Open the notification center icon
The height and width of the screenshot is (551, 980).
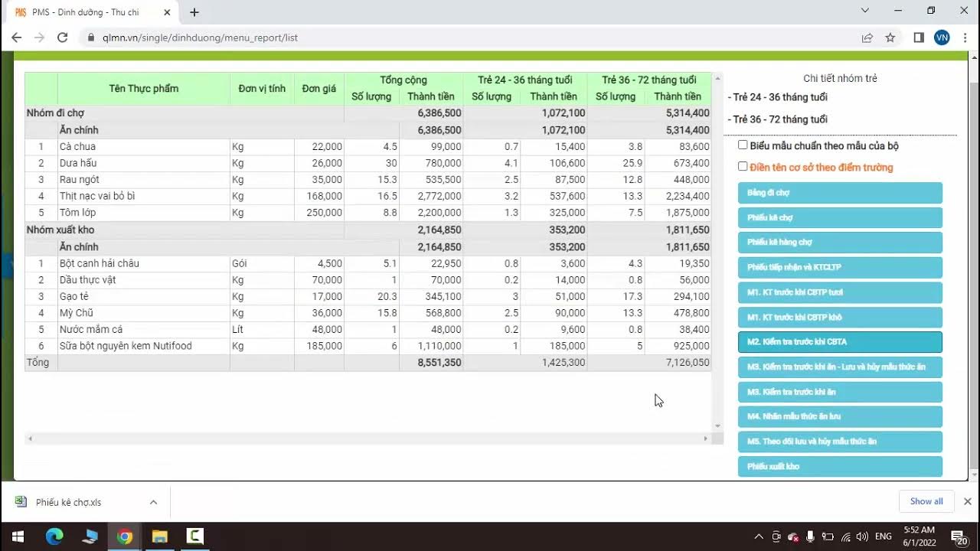[x=959, y=536]
